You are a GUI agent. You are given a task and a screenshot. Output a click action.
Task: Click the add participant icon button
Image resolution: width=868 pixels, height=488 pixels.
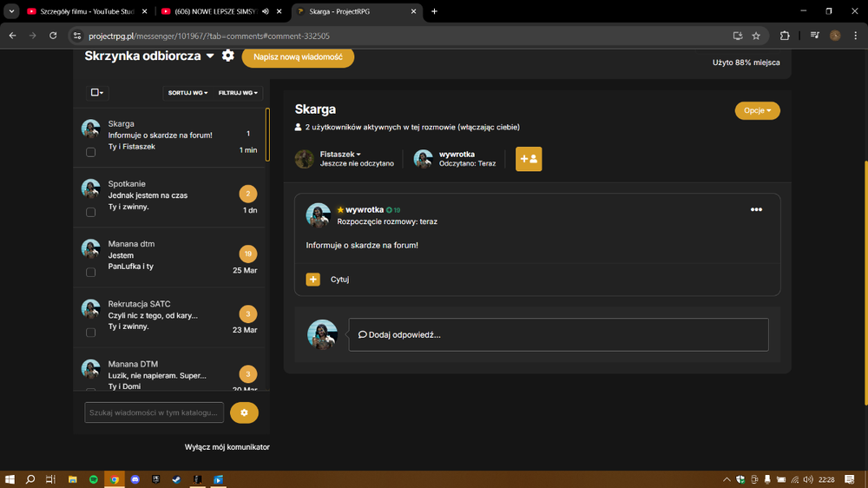pos(529,159)
